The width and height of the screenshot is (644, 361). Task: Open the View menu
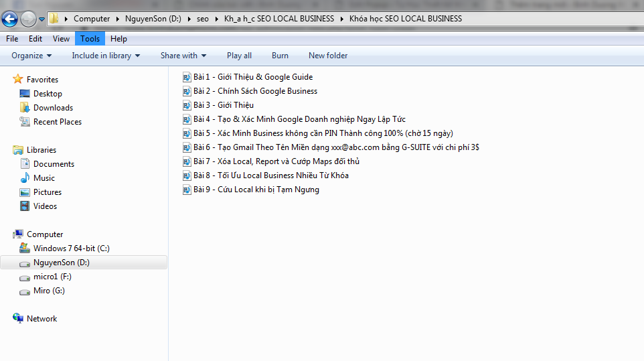coord(61,39)
